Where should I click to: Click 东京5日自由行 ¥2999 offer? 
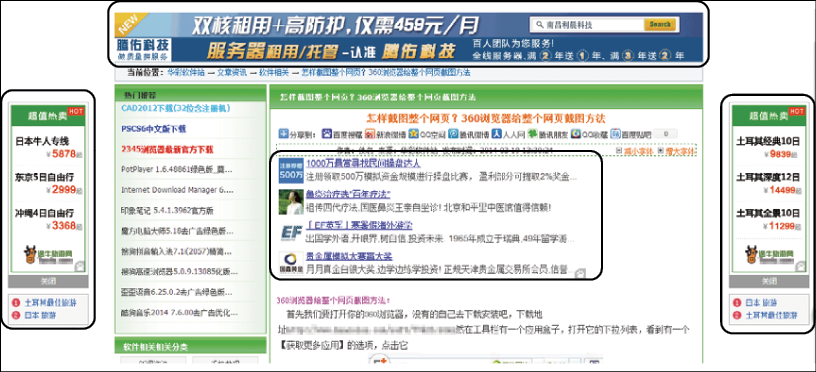click(x=48, y=183)
